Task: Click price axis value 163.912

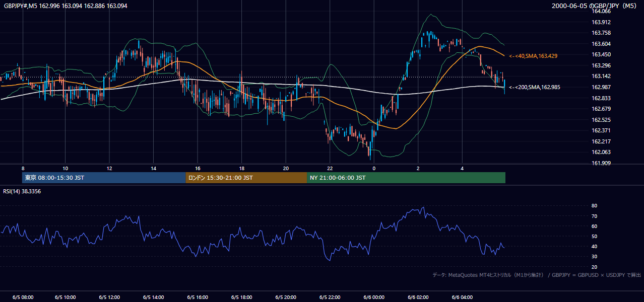Action: pos(601,22)
